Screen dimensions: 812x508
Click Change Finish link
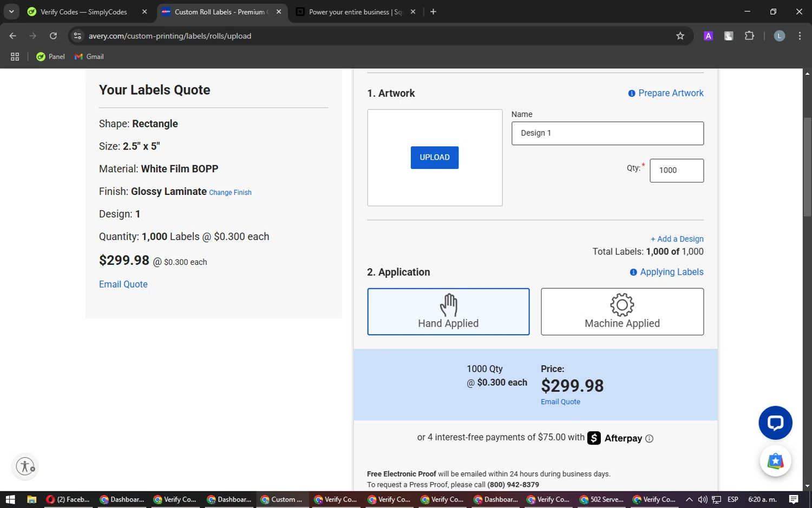point(230,193)
